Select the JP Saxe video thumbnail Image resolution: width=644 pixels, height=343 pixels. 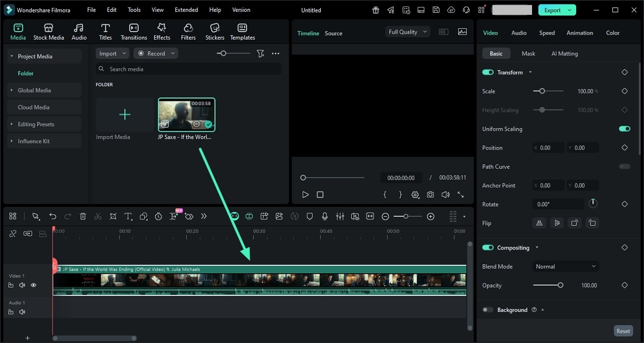click(186, 114)
